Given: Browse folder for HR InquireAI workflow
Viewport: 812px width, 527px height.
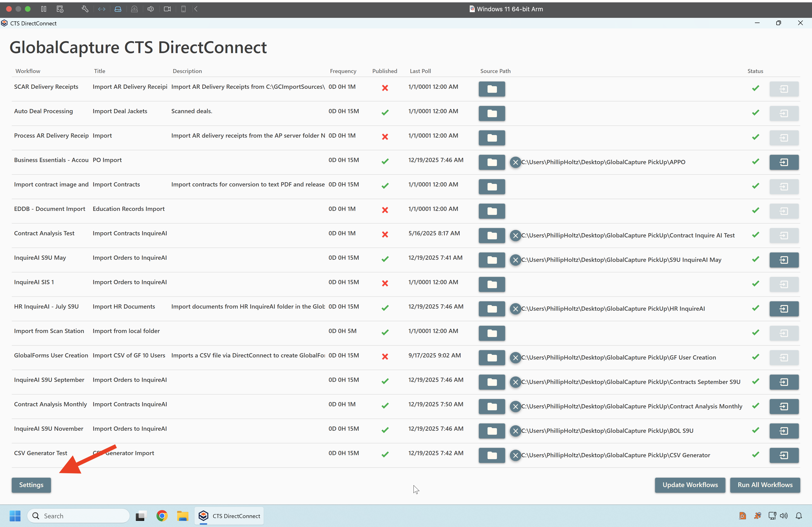Looking at the screenshot, I should pyautogui.click(x=492, y=309).
